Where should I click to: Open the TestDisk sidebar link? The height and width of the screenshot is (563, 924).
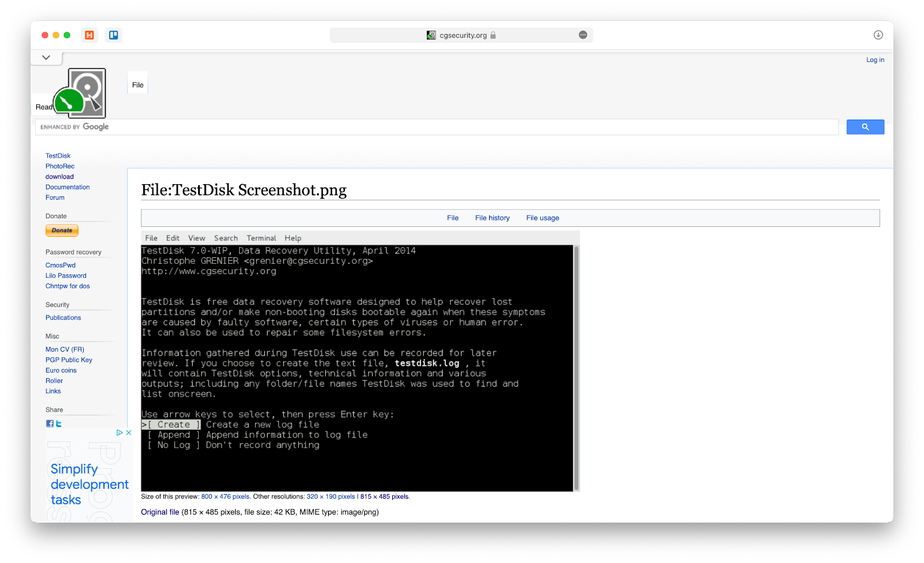(58, 156)
